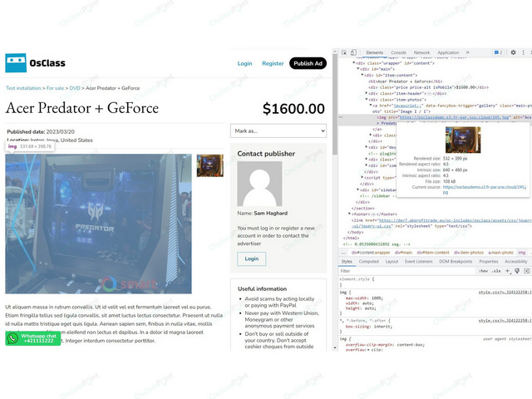Select div#item-content breadcrumb in DevTools
Screen dimensions: 532x399
pos(433,253)
